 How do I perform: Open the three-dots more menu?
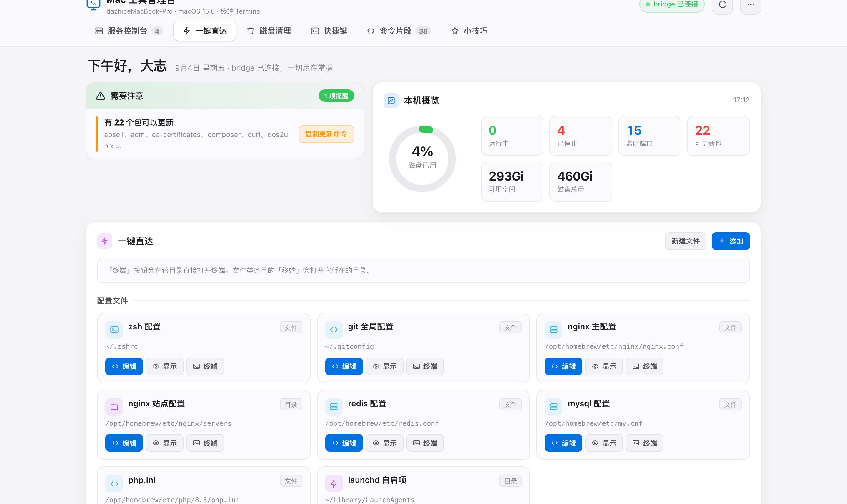[x=751, y=5]
